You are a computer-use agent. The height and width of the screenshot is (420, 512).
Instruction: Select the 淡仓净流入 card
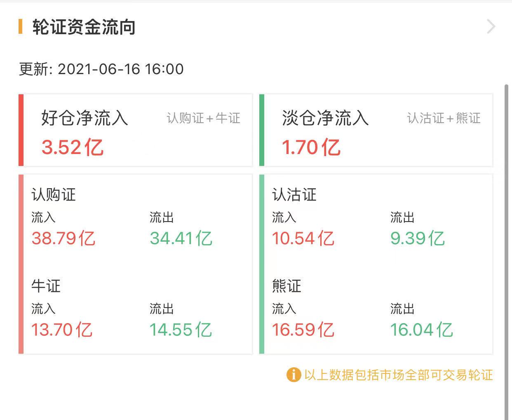click(377, 130)
